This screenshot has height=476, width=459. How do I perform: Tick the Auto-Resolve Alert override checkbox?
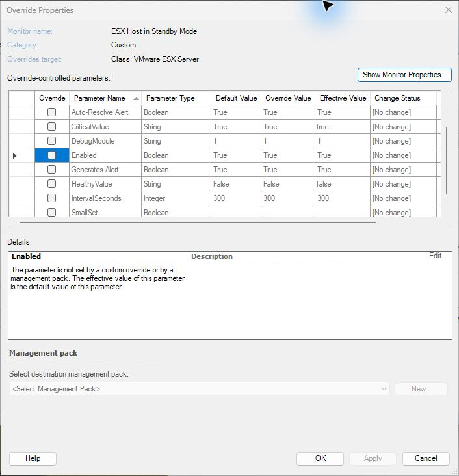(51, 112)
